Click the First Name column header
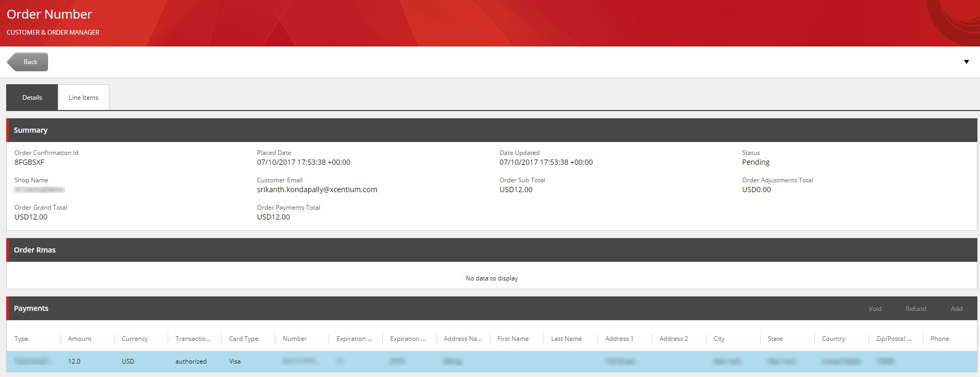The image size is (980, 377). tap(513, 339)
